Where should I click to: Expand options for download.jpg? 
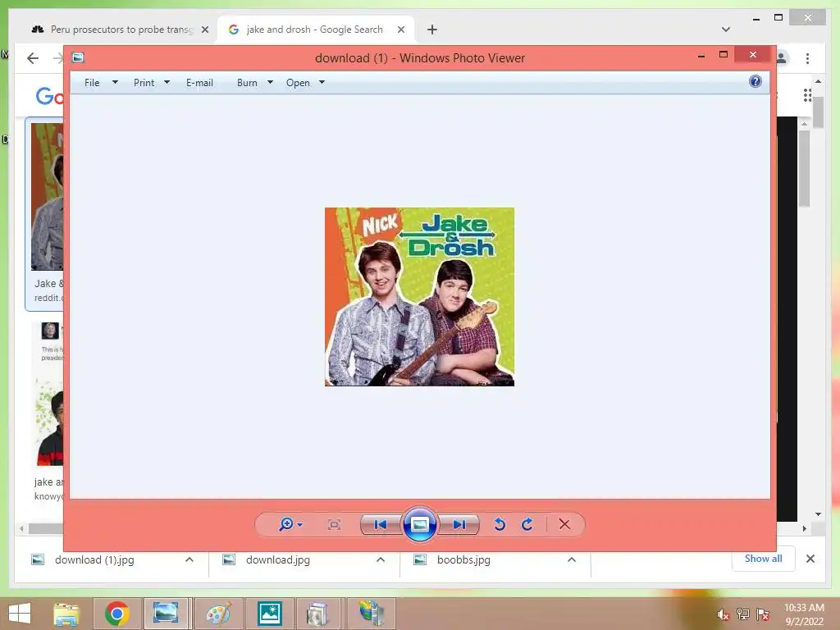381,559
